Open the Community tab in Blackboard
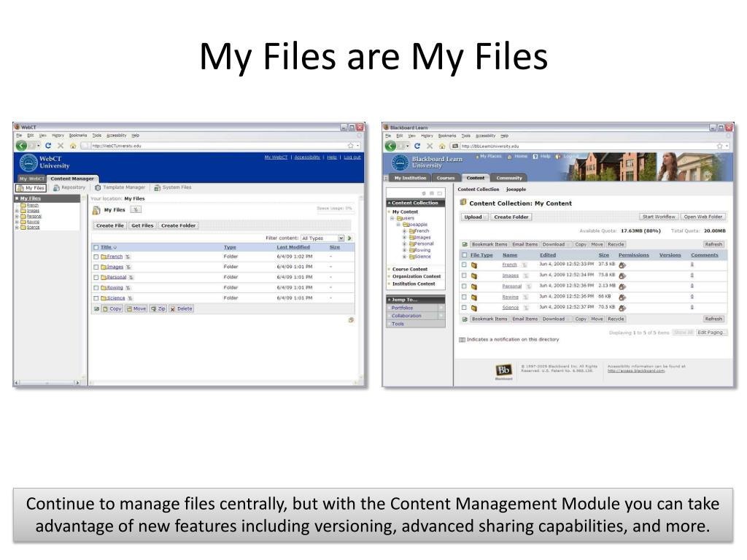This screenshot has width=747, height=560. [x=509, y=178]
